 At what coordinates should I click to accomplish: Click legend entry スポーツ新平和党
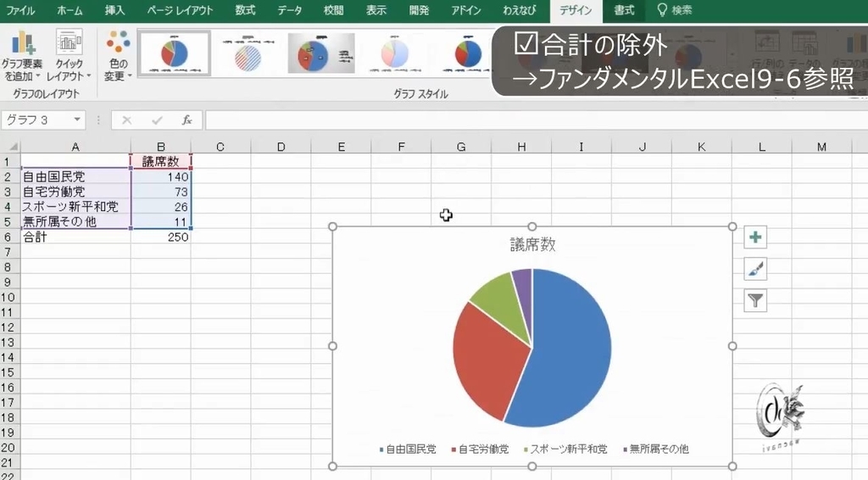tap(565, 449)
